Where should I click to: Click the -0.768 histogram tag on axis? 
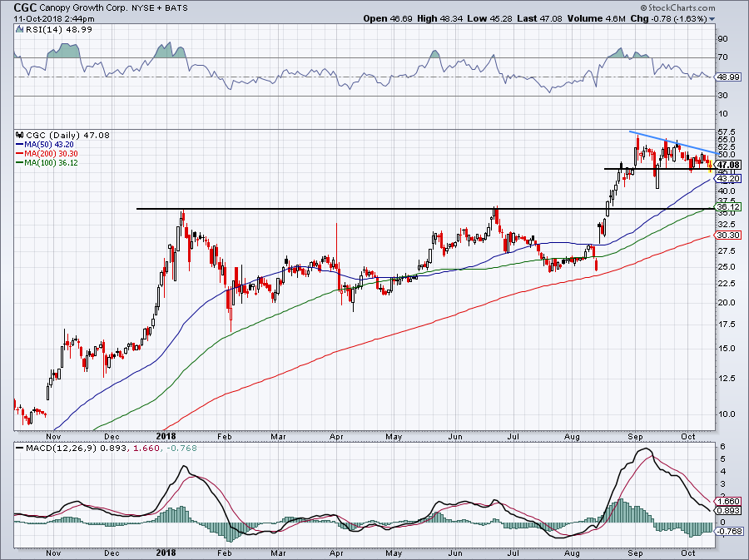pyautogui.click(x=727, y=532)
